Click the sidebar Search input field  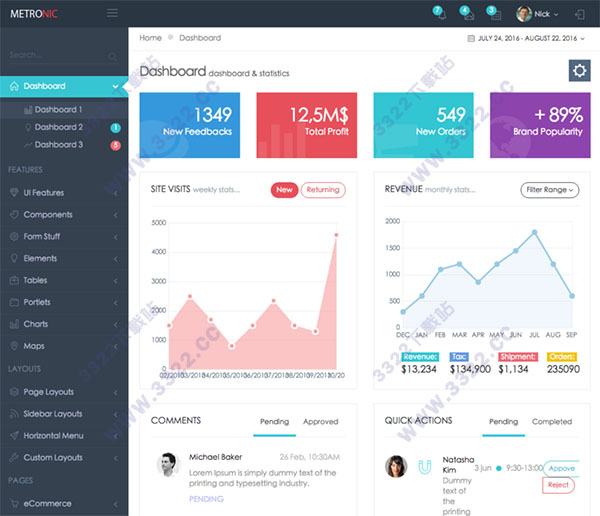(57, 55)
